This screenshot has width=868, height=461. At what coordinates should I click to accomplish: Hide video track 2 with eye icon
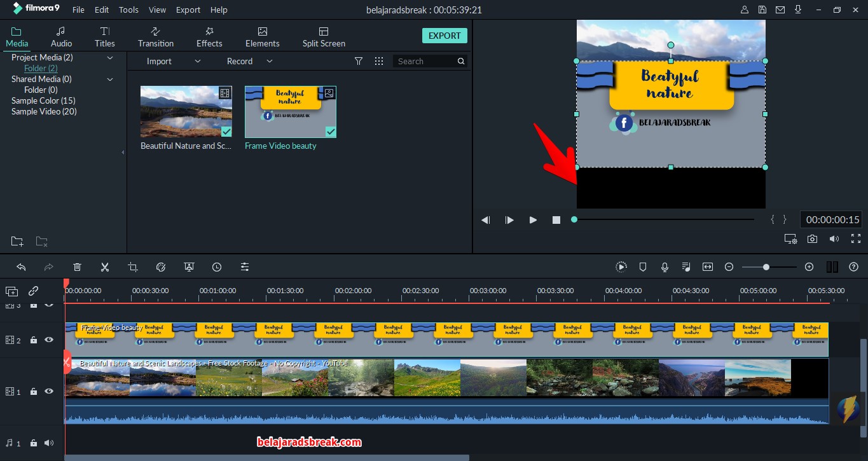click(49, 340)
